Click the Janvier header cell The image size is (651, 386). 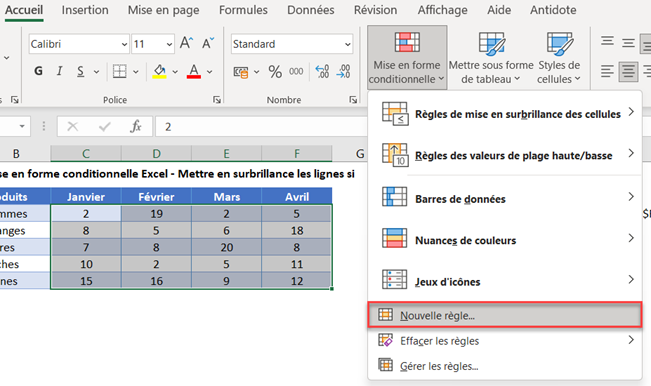click(86, 197)
